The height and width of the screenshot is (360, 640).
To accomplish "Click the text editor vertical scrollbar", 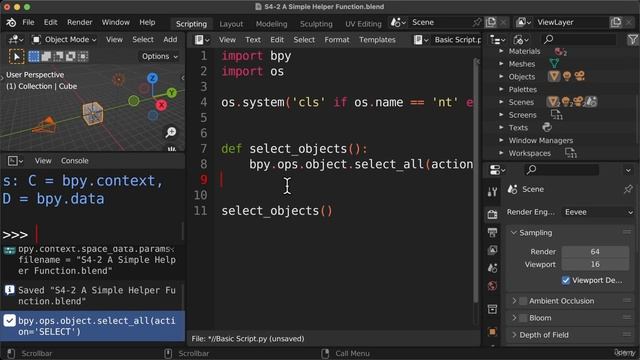I will (x=476, y=180).
